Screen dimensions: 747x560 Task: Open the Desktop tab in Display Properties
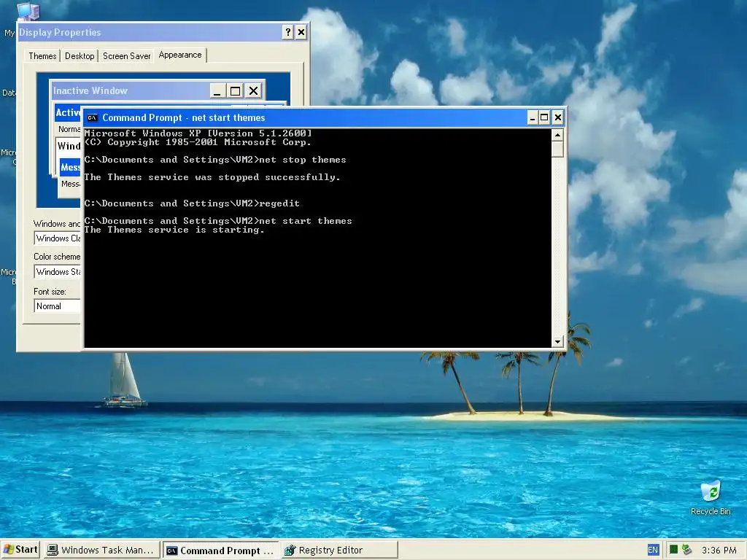click(80, 56)
